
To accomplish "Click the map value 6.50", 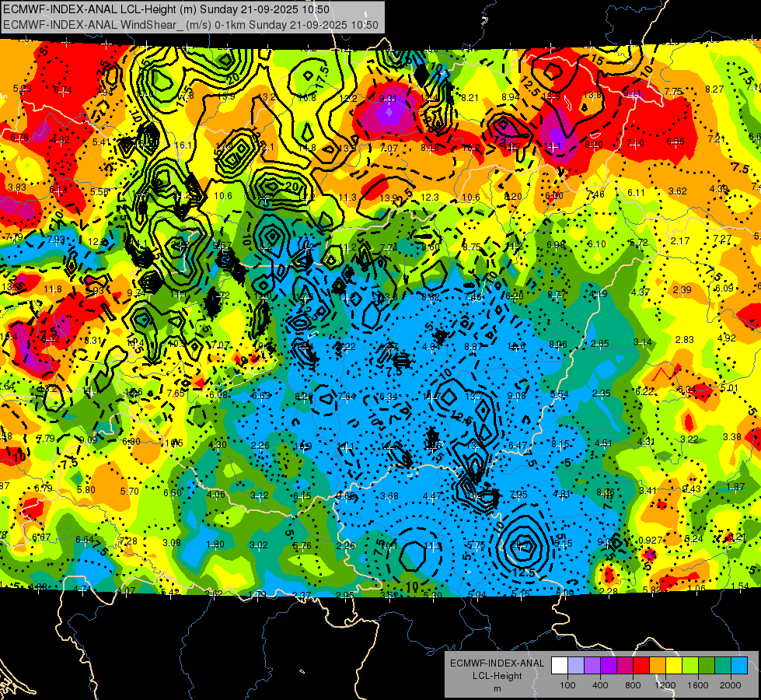I will (x=173, y=492).
